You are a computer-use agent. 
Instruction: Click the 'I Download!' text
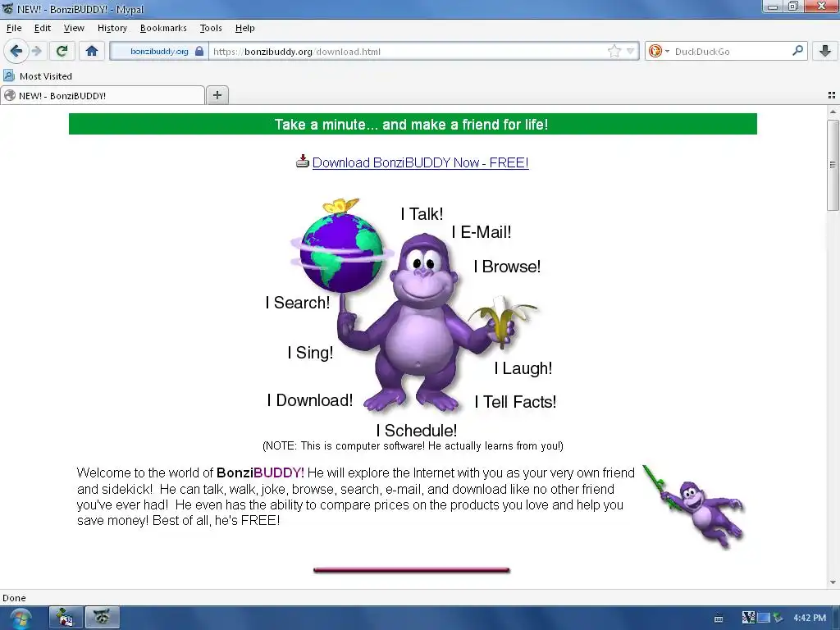(310, 400)
